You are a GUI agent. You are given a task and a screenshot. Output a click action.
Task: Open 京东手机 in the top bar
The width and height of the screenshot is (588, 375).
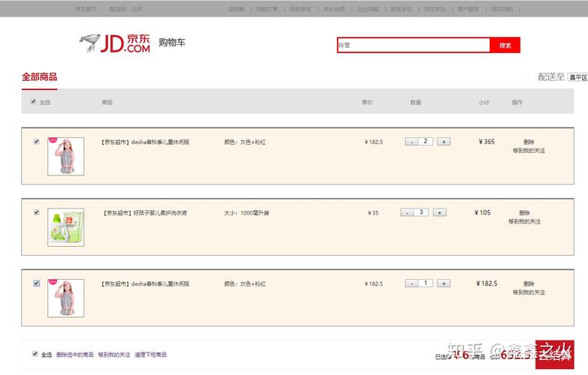click(x=401, y=9)
